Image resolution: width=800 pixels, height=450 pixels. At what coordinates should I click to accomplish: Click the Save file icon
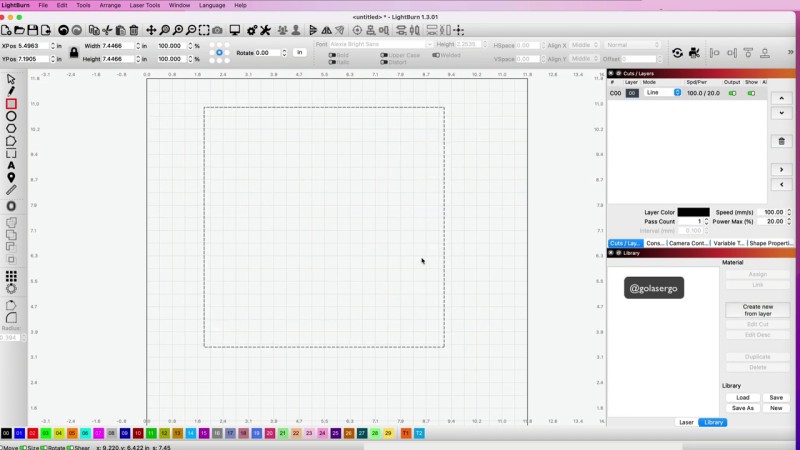click(x=33, y=30)
